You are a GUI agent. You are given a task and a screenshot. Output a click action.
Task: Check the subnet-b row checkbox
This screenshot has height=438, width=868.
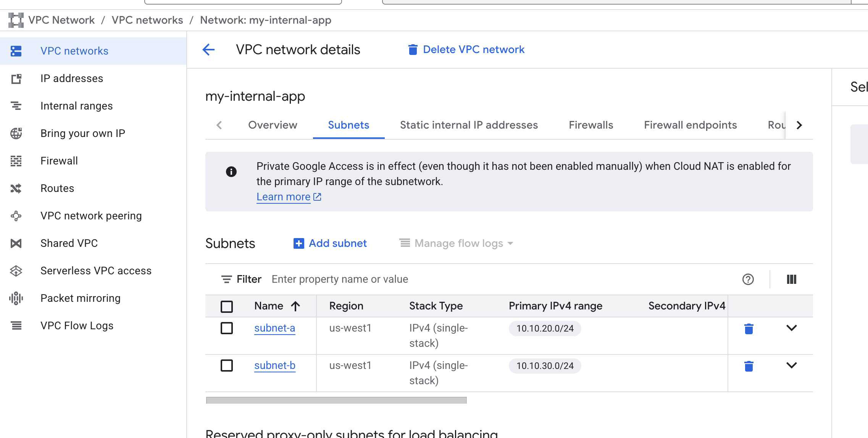pyautogui.click(x=227, y=366)
